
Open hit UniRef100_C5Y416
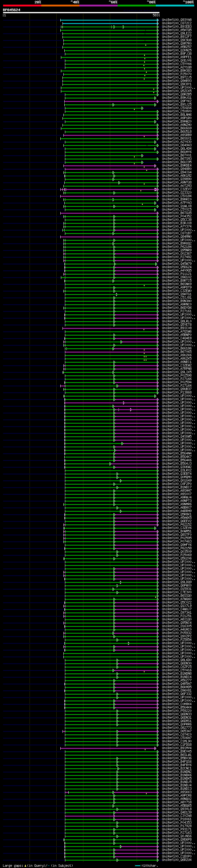[x=177, y=670]
